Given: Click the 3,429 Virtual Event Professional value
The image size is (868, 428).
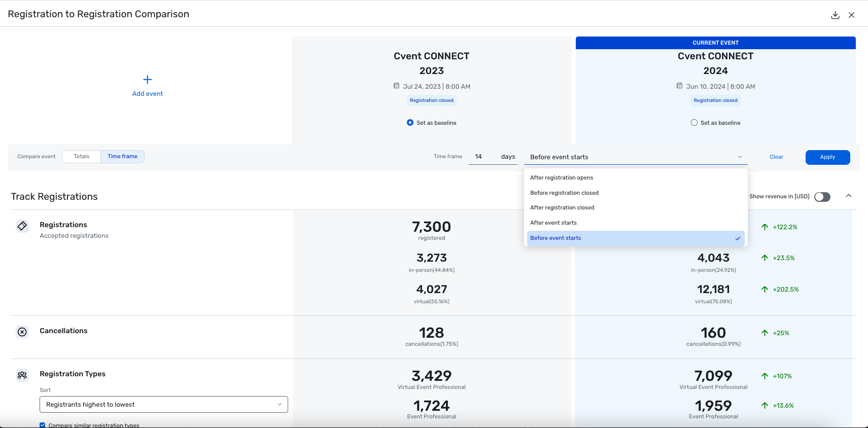Looking at the screenshot, I should point(432,376).
